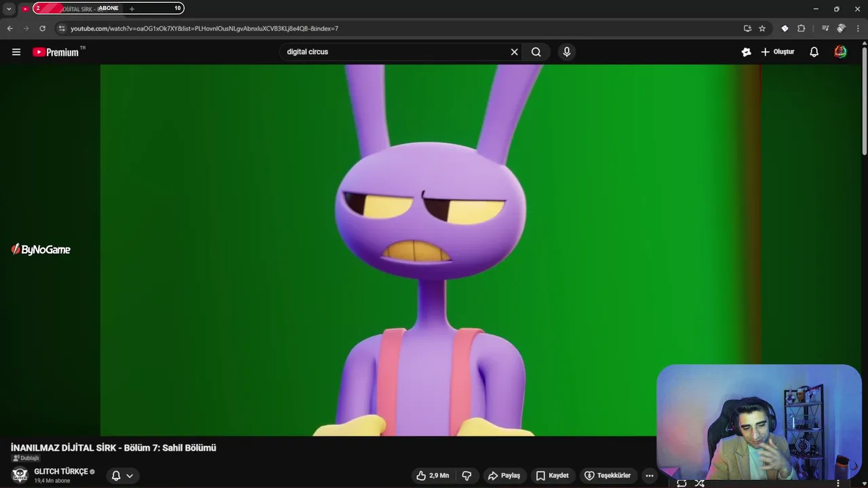This screenshot has height=488, width=868.
Task: Reload the page
Action: tap(42, 28)
